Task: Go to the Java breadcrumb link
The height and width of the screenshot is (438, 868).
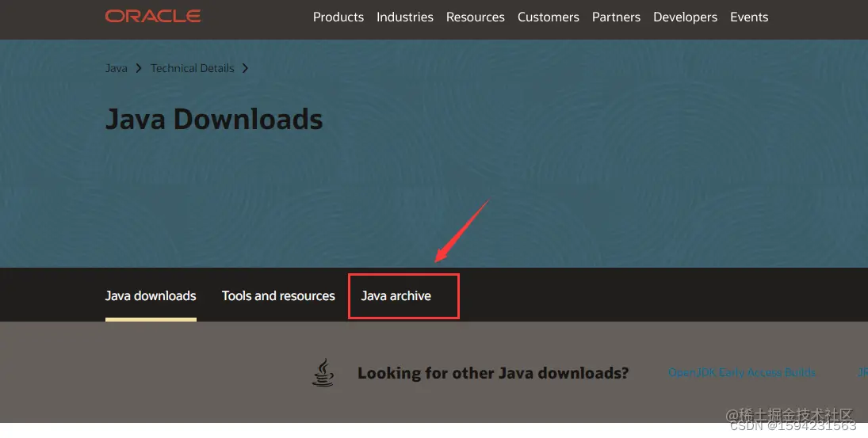Action: (117, 68)
